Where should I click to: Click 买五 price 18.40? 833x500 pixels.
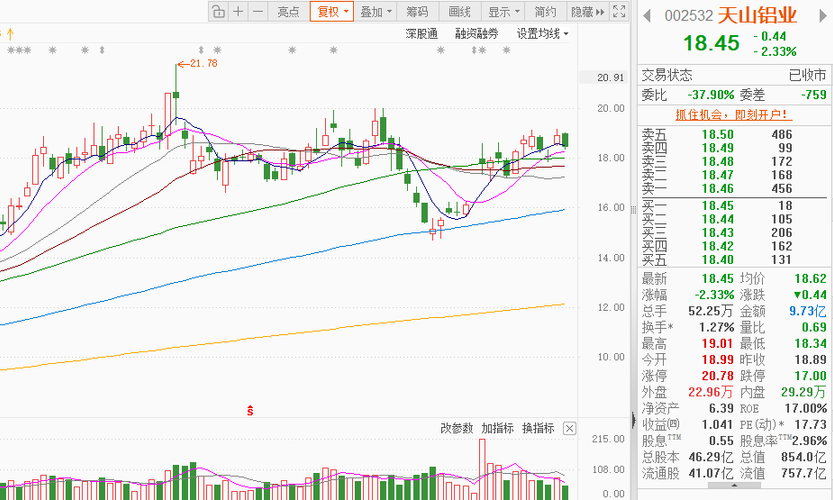[717, 260]
